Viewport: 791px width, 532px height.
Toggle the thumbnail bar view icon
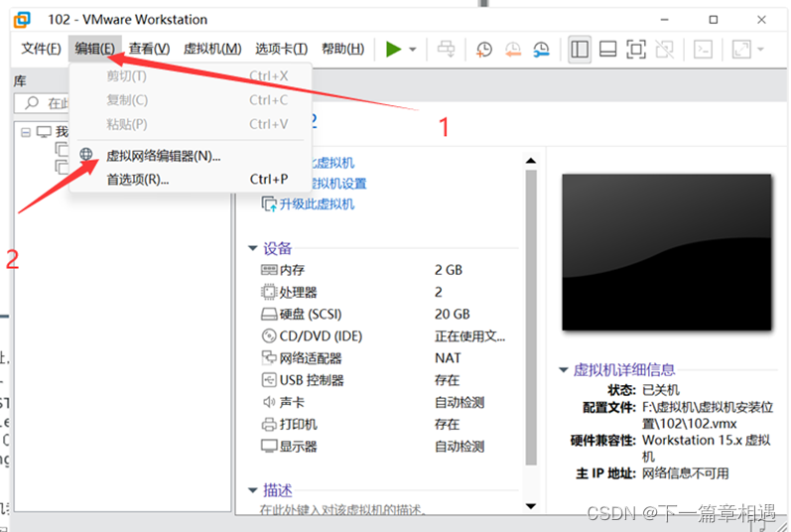tap(607, 50)
